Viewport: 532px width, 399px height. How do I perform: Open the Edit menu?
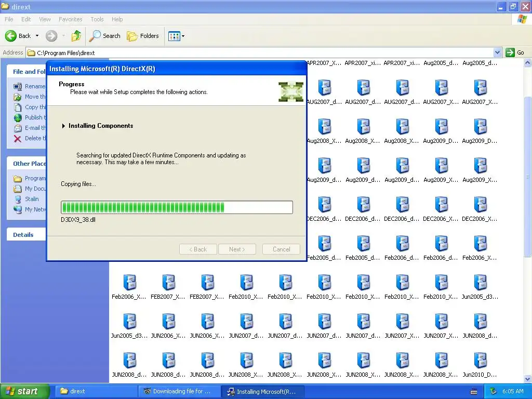[x=26, y=19]
